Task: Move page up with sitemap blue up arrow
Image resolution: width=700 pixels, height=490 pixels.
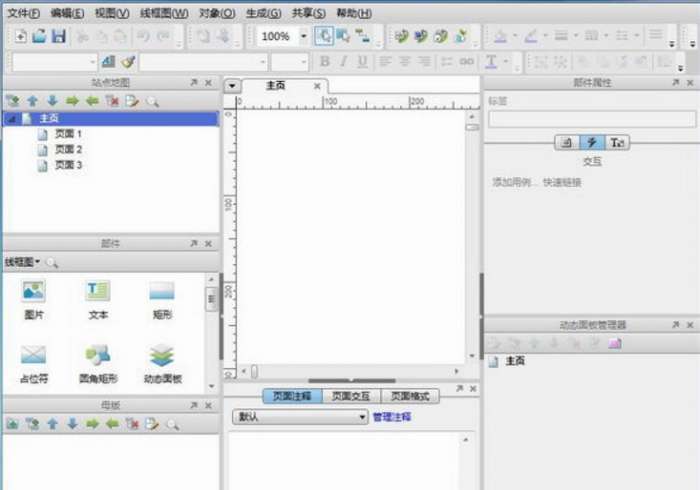Action: click(32, 101)
